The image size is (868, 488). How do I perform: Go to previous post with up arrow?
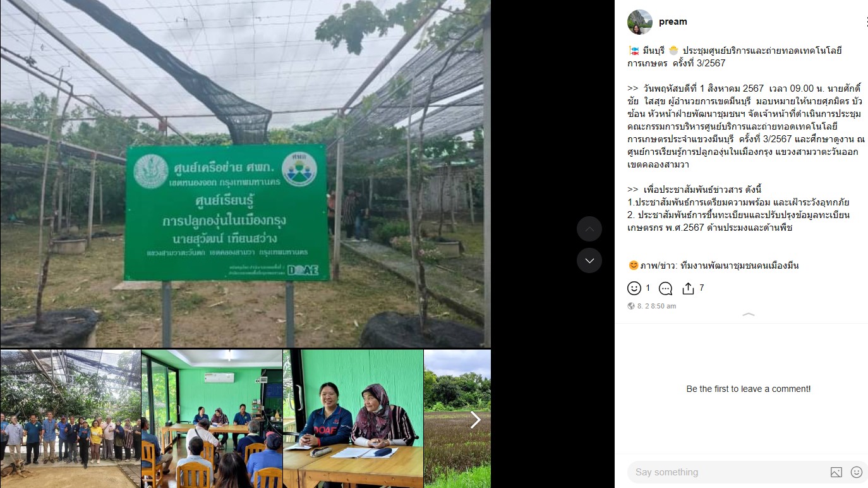tap(589, 229)
